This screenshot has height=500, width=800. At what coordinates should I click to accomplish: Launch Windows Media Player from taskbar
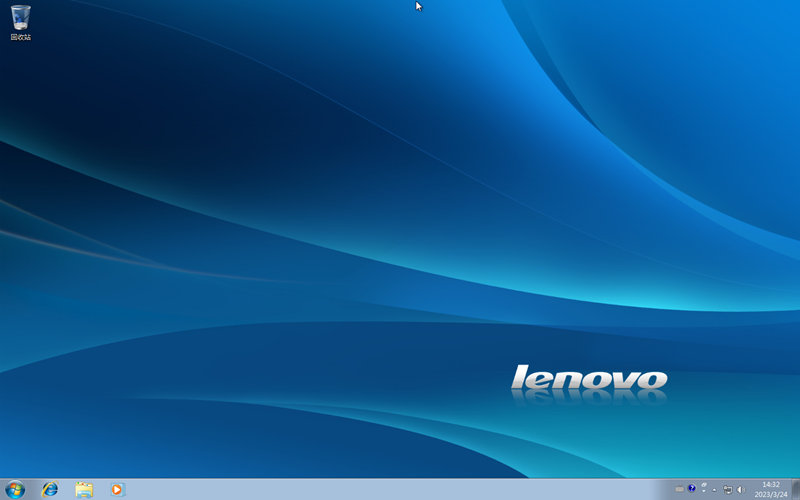pyautogui.click(x=117, y=490)
